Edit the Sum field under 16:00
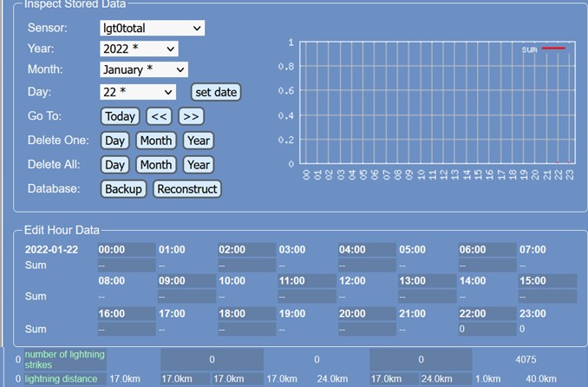The image size is (588, 387). pos(127,329)
